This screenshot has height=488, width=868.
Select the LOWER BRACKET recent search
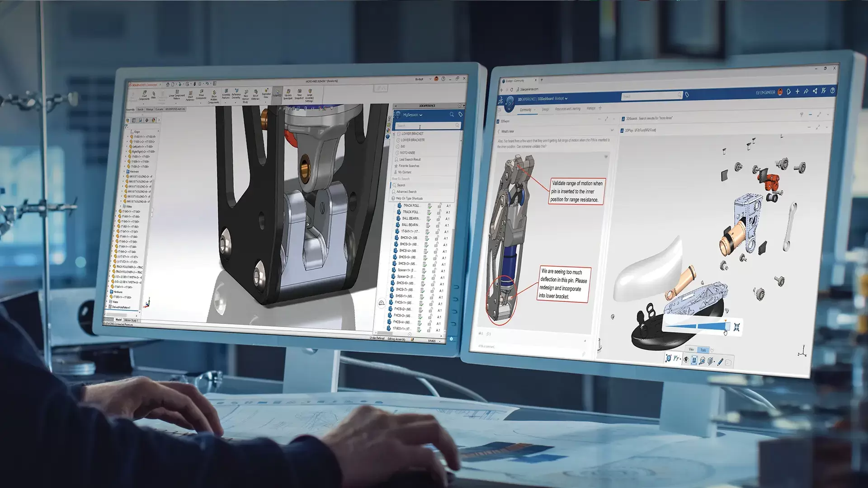[412, 134]
